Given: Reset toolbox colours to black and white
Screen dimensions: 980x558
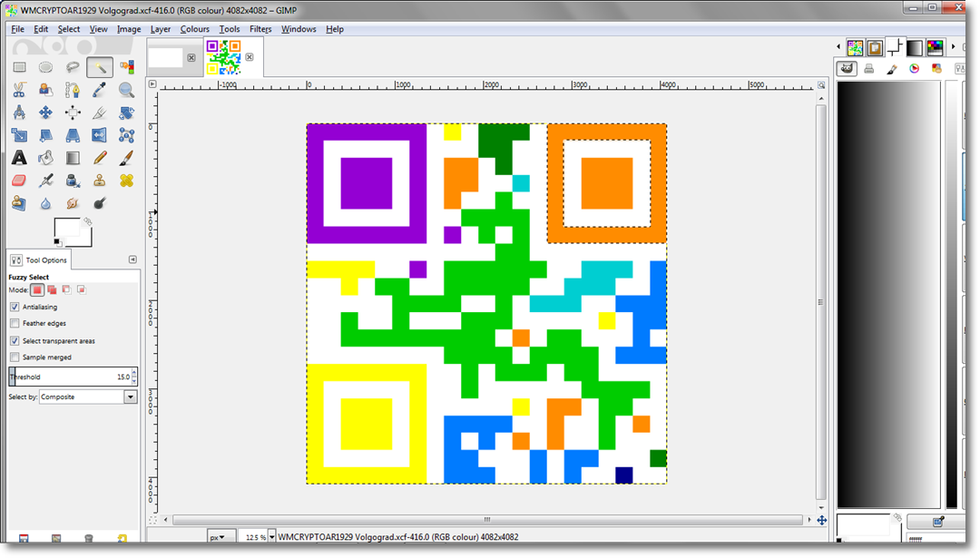Looking at the screenshot, I should point(57,242).
